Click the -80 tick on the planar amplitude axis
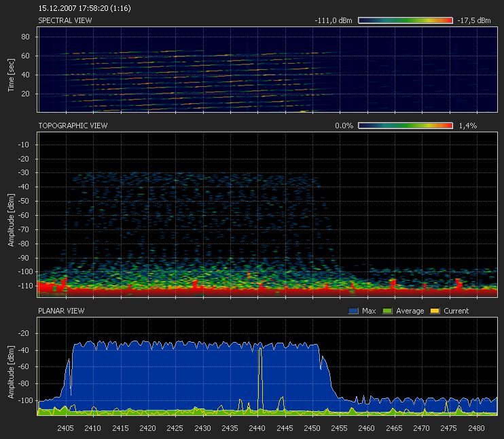 coord(23,383)
